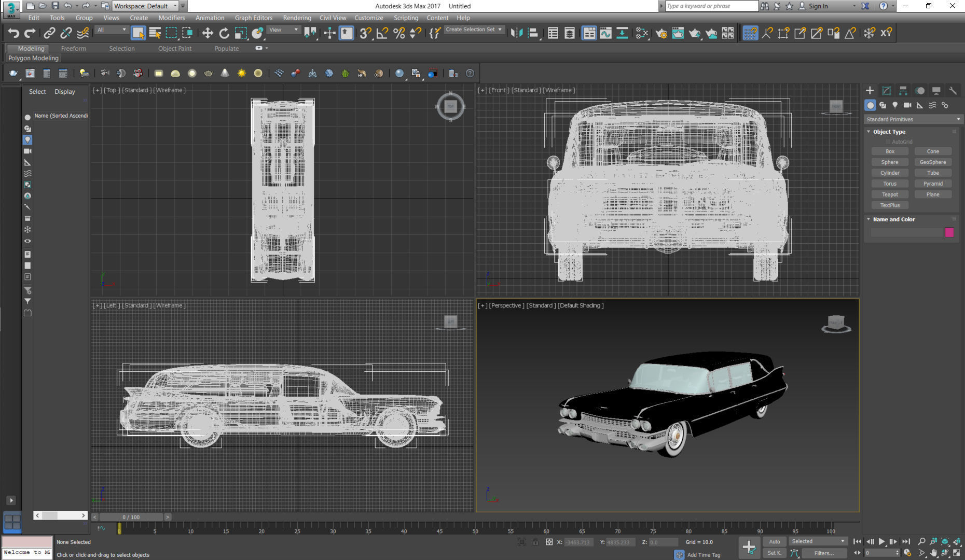The width and height of the screenshot is (965, 560).
Task: Open Select by Name dialog
Action: 155,33
